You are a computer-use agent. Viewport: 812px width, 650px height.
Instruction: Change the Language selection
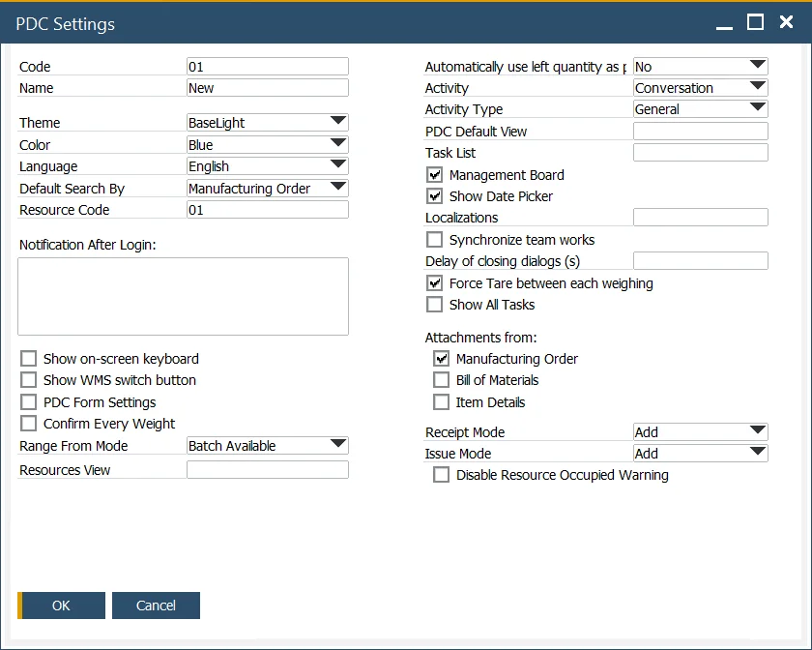[338, 165]
